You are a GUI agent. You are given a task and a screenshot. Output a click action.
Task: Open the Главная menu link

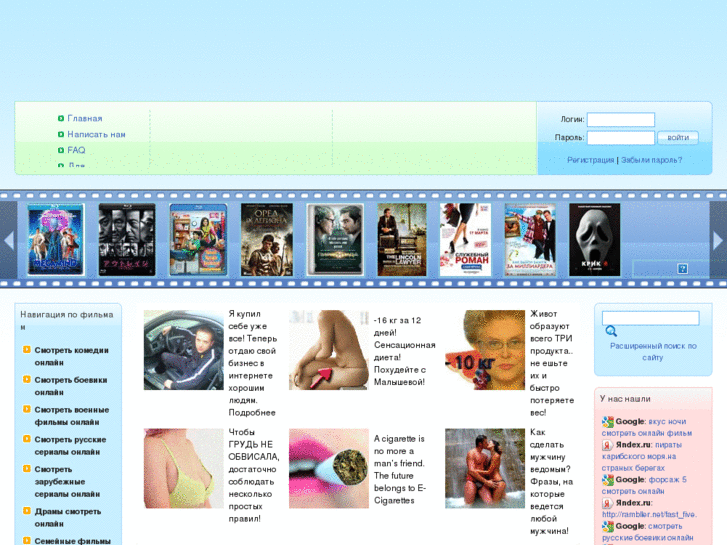tap(85, 119)
